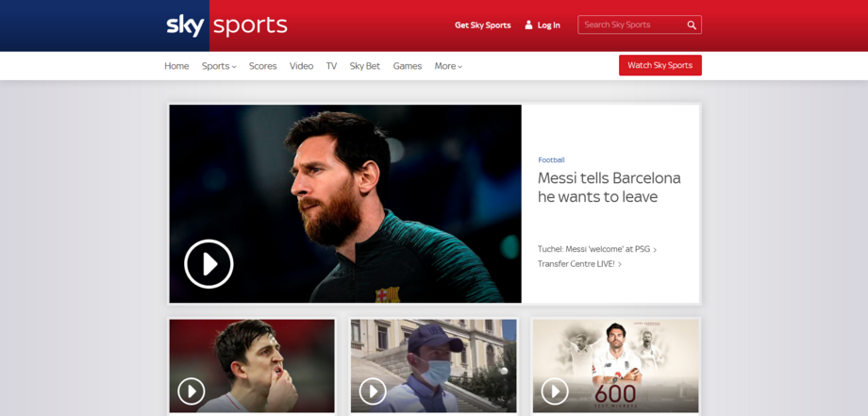Image resolution: width=868 pixels, height=416 pixels.
Task: Open Tuchel: Messi 'welcome' at PSG link
Action: coord(594,249)
